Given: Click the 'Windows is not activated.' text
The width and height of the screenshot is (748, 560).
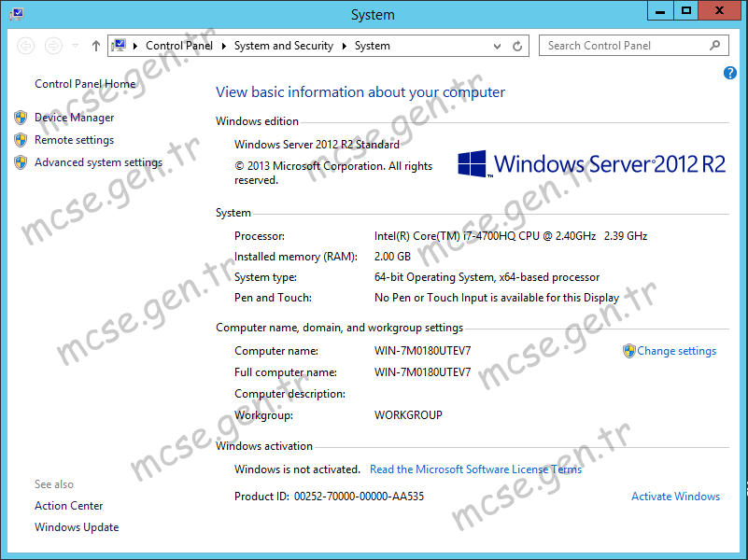Looking at the screenshot, I should [x=297, y=469].
